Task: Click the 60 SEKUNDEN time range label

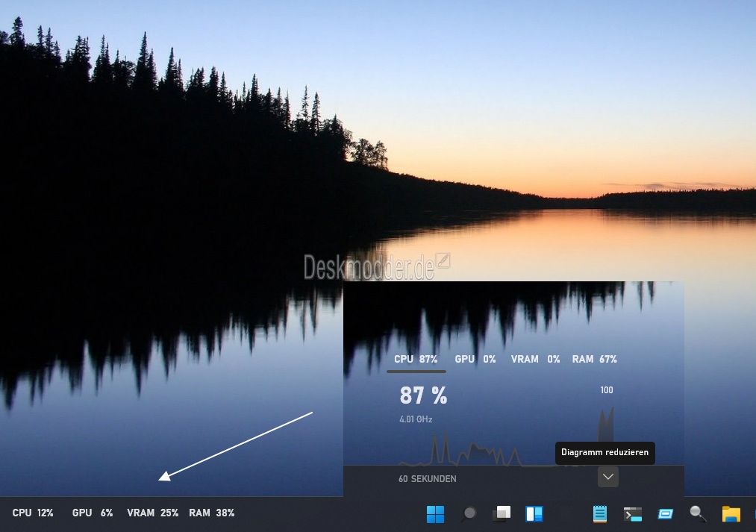Action: pos(427,478)
